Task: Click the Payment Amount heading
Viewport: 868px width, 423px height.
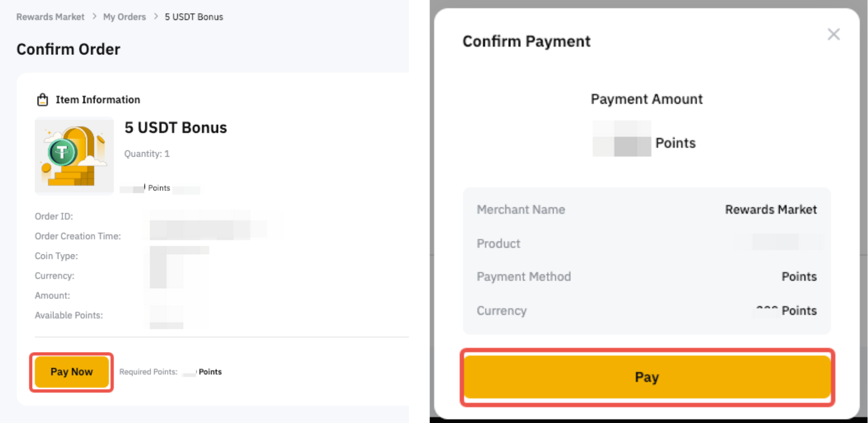Action: click(646, 99)
